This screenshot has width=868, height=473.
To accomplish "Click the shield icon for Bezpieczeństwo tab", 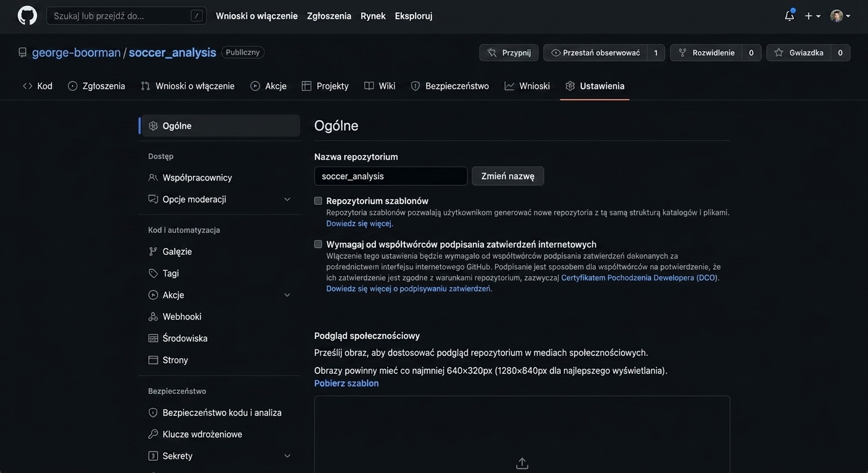I will pyautogui.click(x=416, y=86).
